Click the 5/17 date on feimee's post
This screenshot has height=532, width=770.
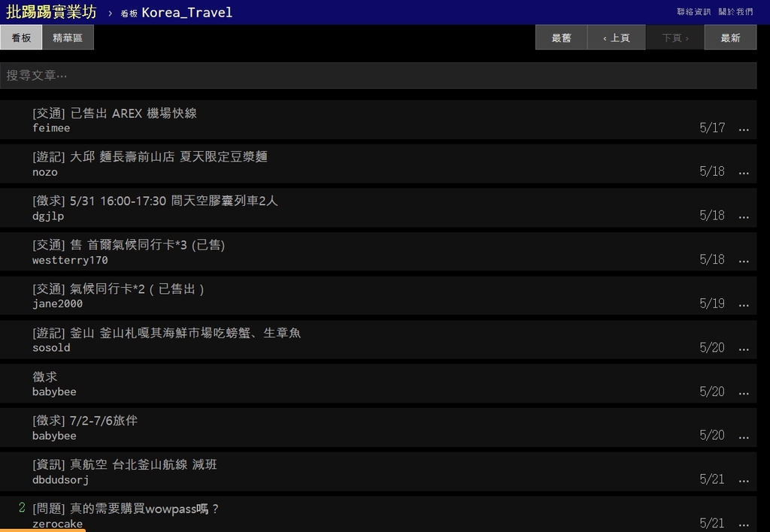(712, 128)
